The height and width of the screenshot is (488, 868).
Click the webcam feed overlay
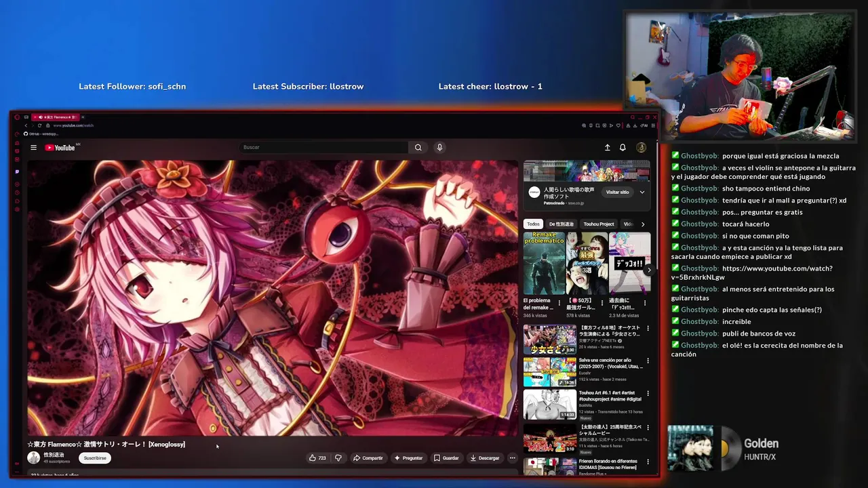(739, 76)
